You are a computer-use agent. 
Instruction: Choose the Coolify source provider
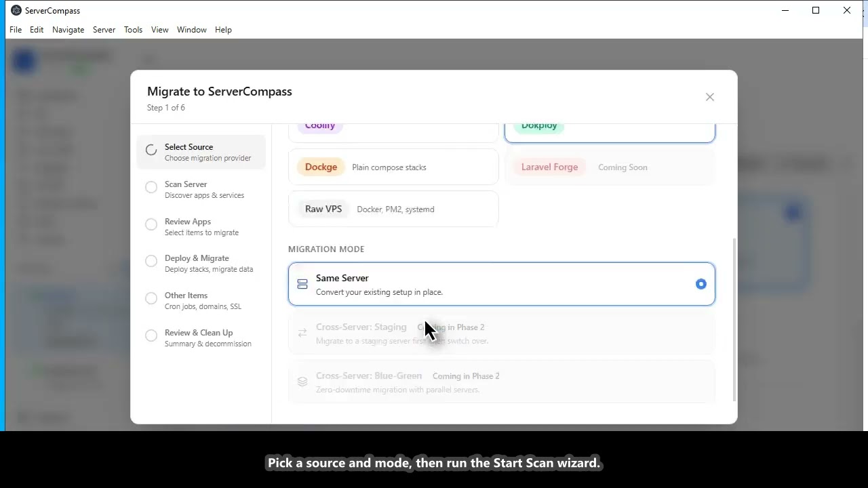tap(393, 133)
